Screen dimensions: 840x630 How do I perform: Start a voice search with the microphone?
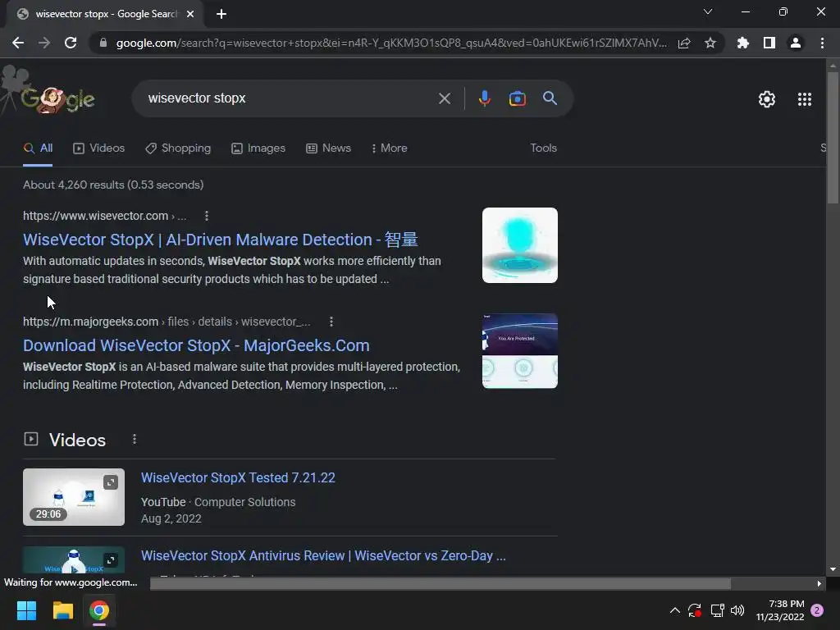pos(484,98)
